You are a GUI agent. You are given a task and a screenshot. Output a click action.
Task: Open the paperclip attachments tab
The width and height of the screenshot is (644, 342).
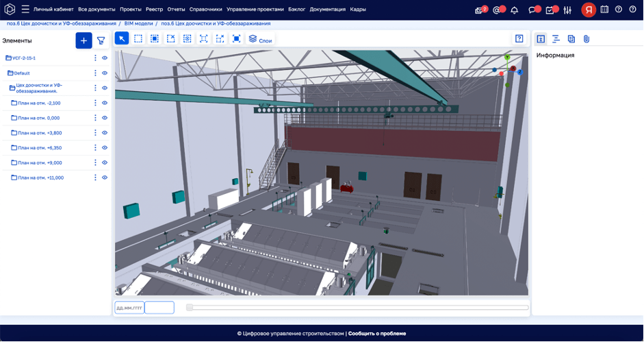[587, 39]
